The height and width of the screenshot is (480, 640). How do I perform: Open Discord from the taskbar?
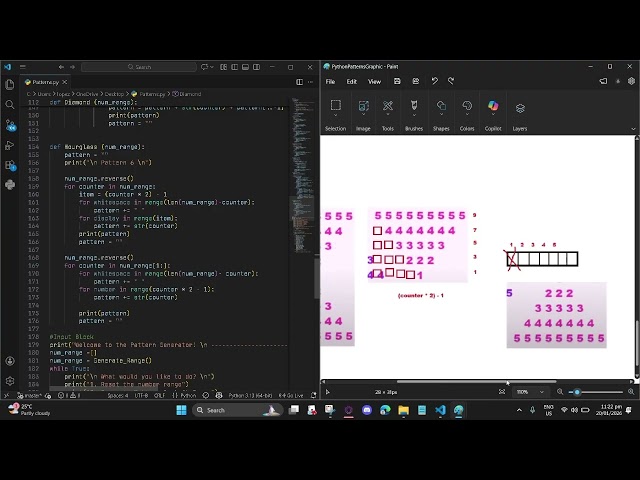(367, 410)
